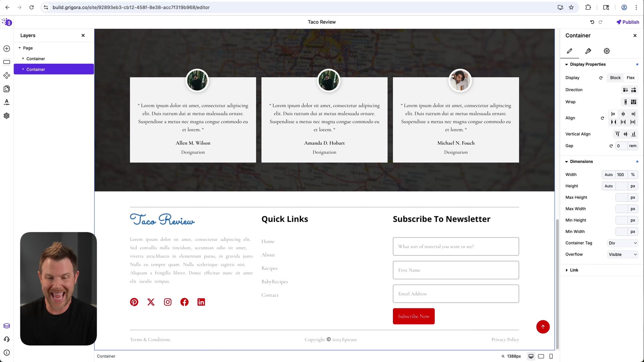Collapse the Display Properties section

[567, 64]
